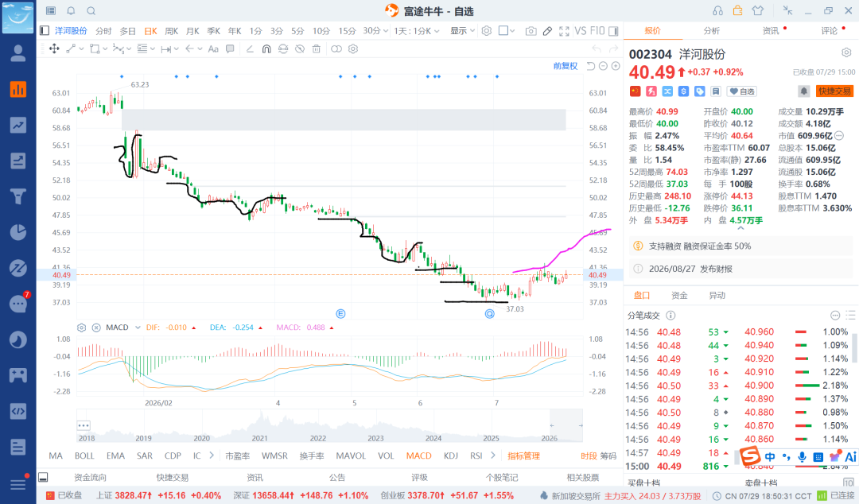Open the 1天:1分K dropdown
859x504 pixels.
click(417, 31)
